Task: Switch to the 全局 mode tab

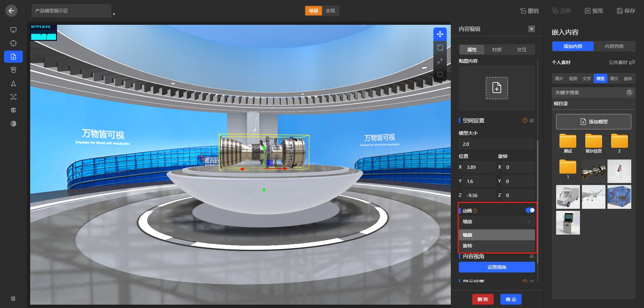Action: pyautogui.click(x=331, y=11)
